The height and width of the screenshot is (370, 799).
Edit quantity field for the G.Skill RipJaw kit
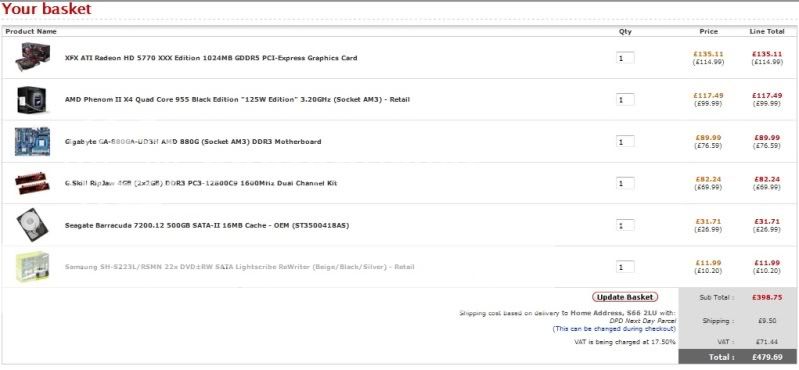pyautogui.click(x=625, y=183)
